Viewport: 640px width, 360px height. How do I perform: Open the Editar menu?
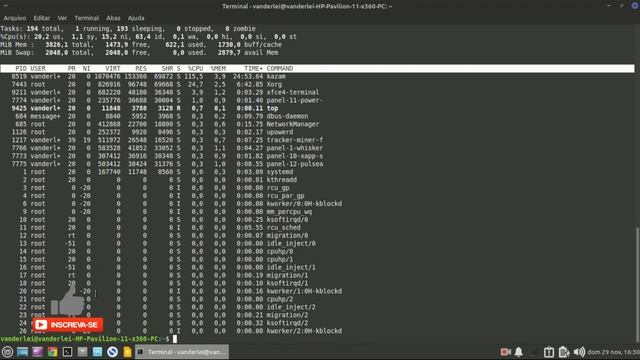click(42, 18)
